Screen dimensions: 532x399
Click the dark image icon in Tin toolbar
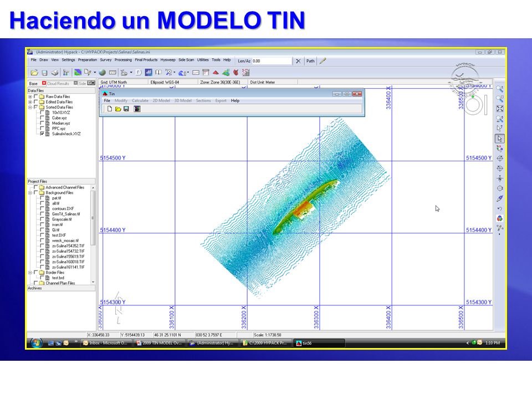click(x=137, y=109)
